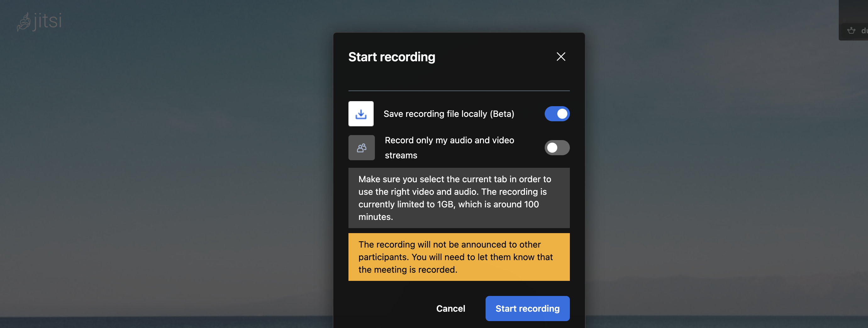
Task: Click the X to dismiss the recording dialog
Action: 560,57
